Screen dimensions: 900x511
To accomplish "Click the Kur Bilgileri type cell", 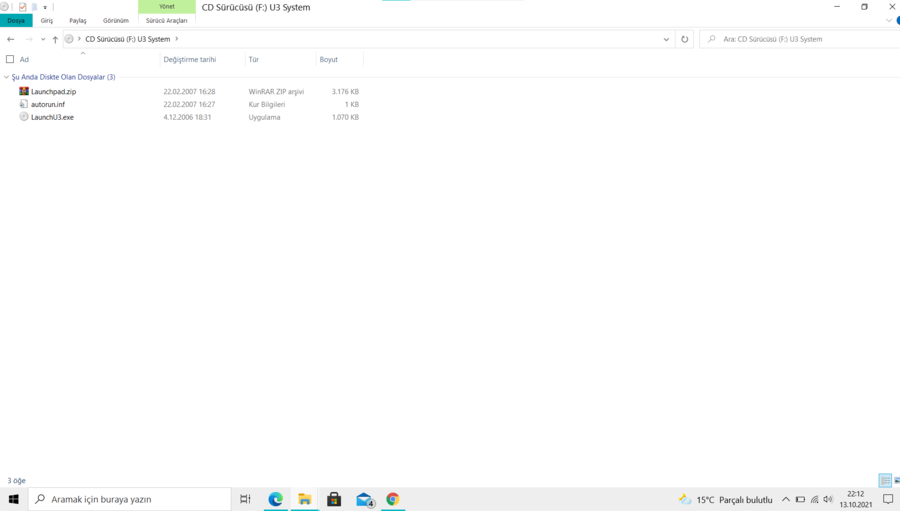I will [x=266, y=104].
